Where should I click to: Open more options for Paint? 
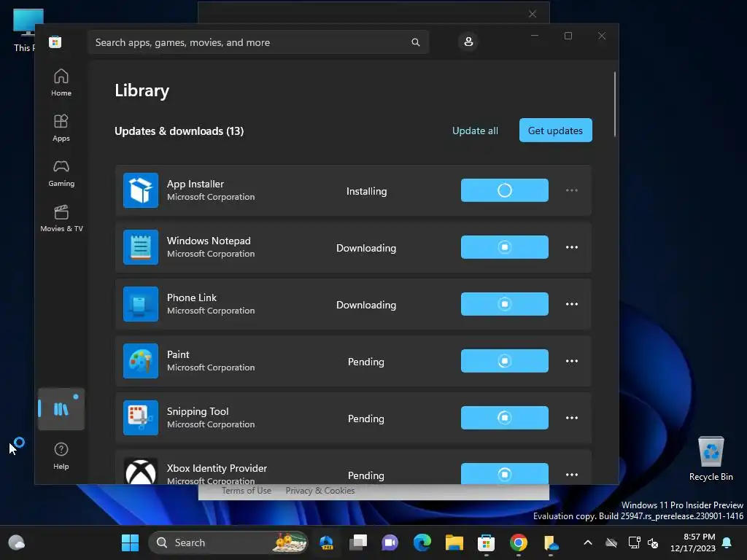(572, 361)
